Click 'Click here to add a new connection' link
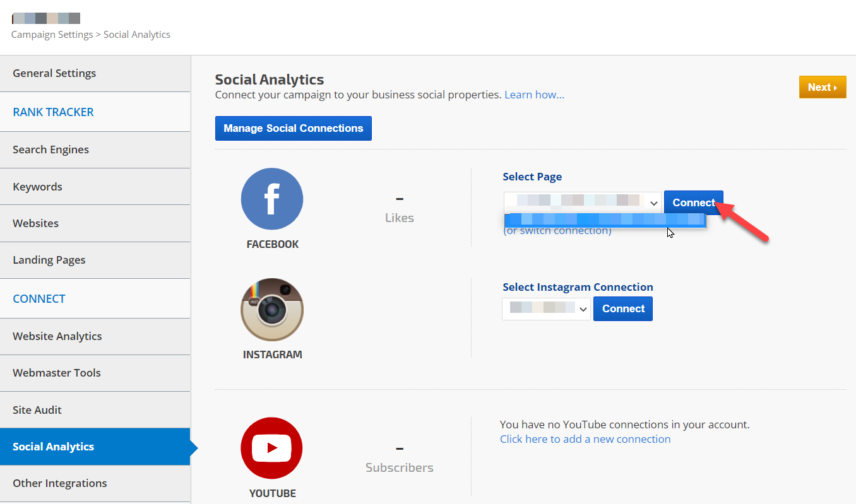Screen dimensions: 856x504 (585, 439)
